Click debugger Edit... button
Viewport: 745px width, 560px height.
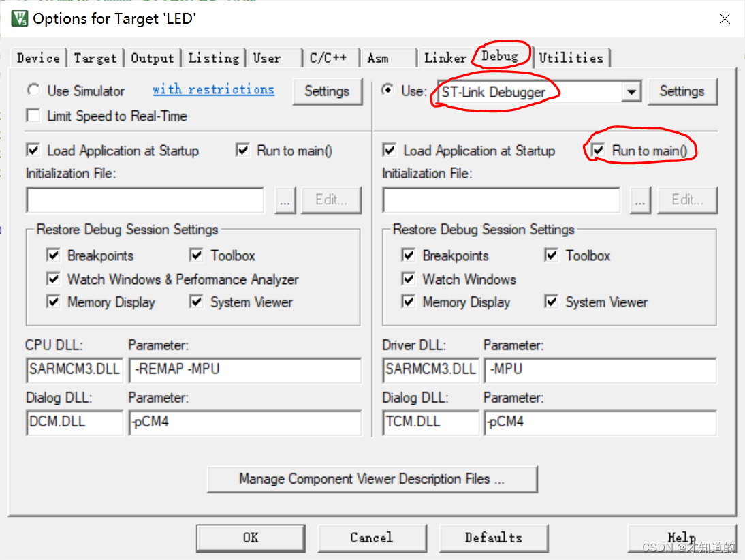(x=687, y=200)
